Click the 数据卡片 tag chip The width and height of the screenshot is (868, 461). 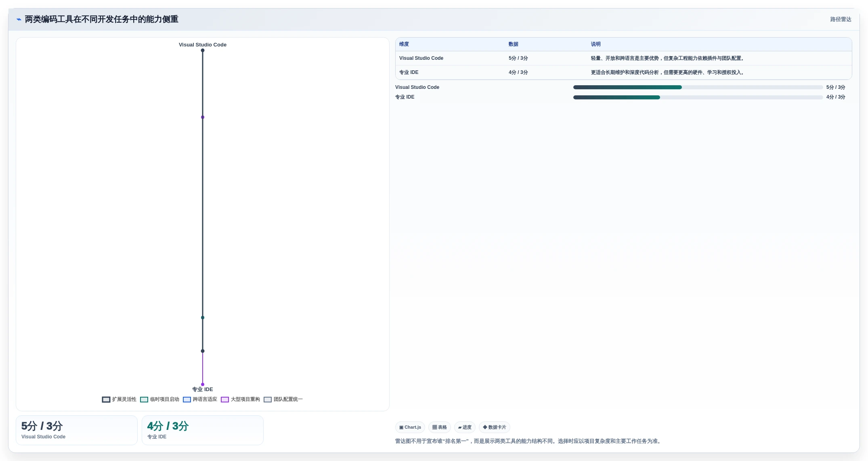tap(495, 427)
